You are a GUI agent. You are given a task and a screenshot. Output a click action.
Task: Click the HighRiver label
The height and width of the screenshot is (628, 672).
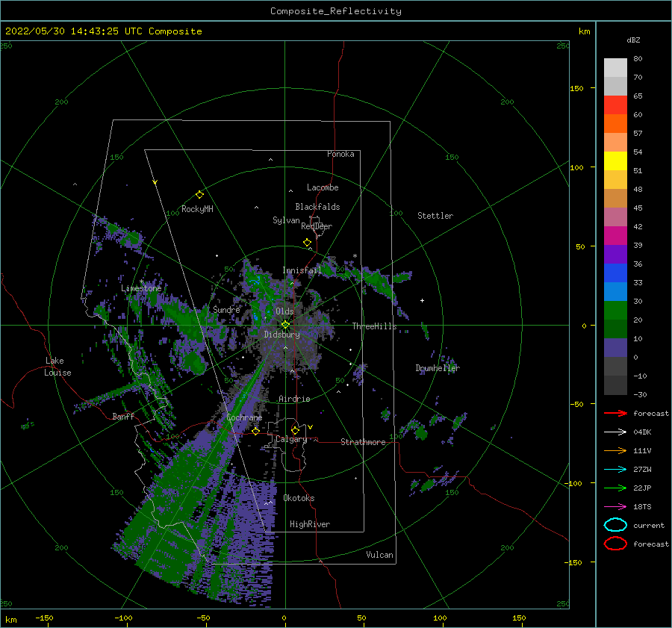310,524
